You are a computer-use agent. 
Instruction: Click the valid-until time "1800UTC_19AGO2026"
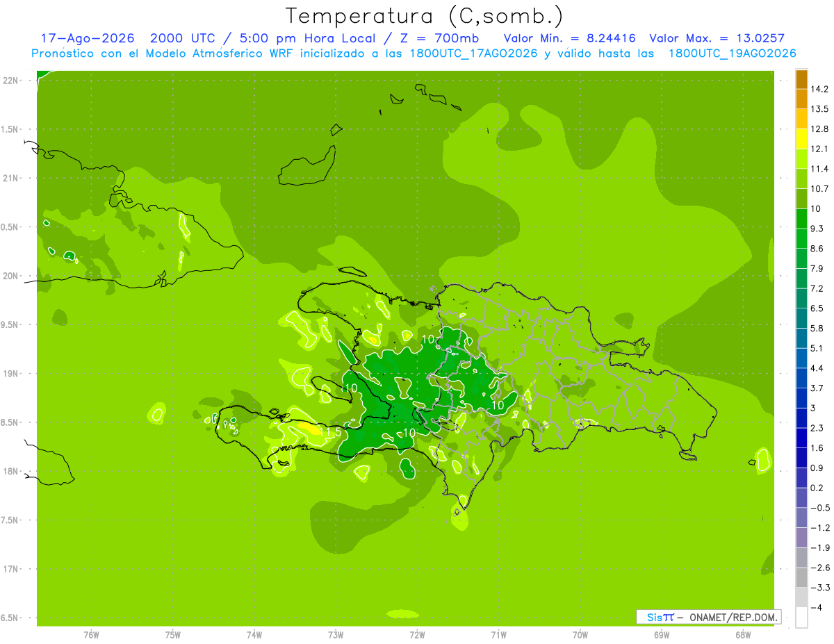[732, 53]
